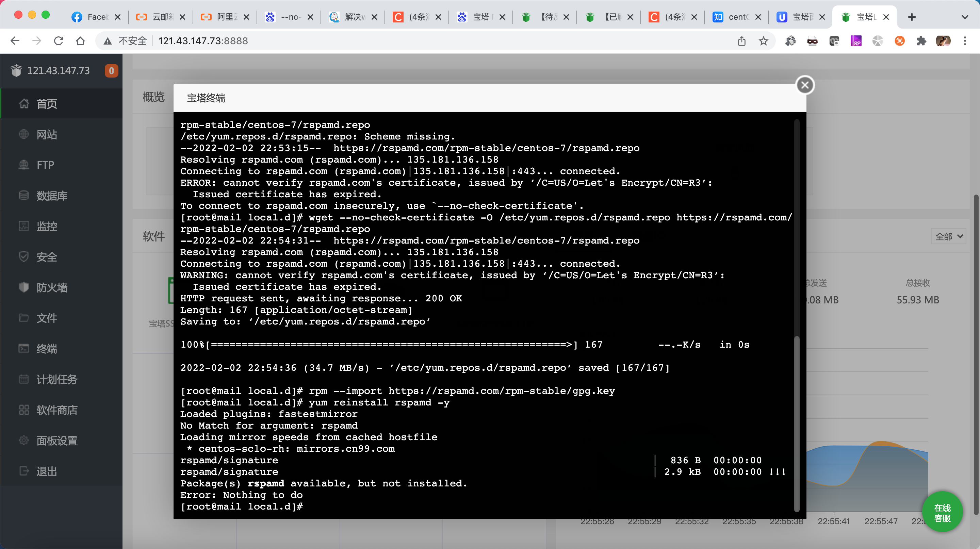980x549 pixels.
Task: Click the browser forward arrow
Action: [37, 41]
